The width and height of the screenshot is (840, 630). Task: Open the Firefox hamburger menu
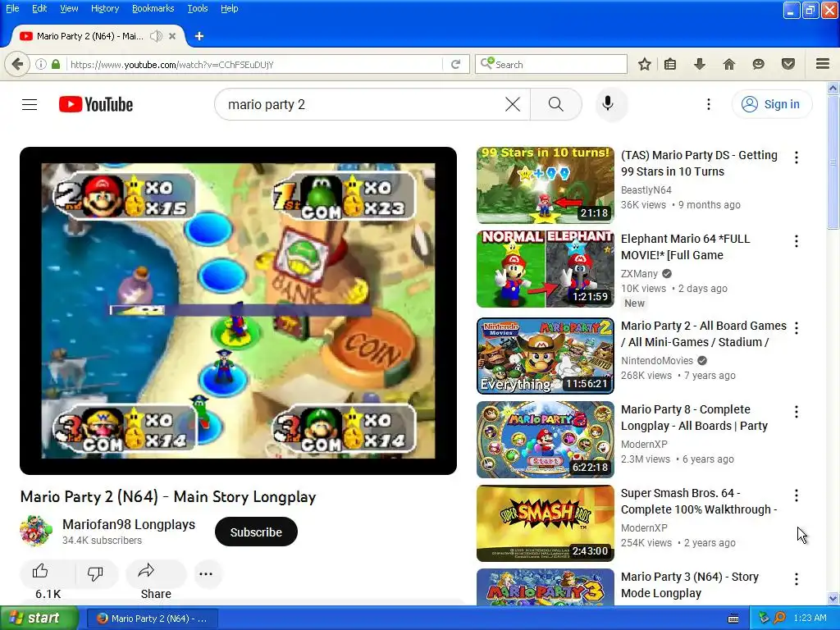[823, 64]
